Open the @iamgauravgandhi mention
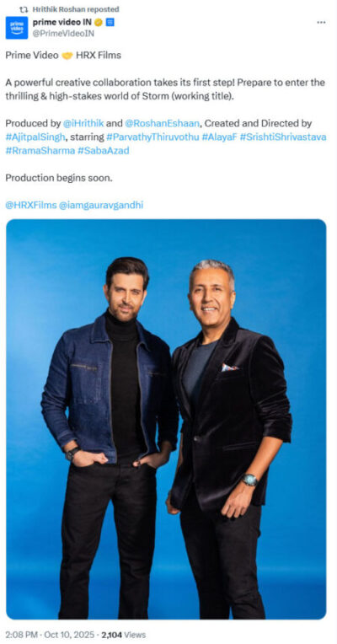This screenshot has height=644, width=337. point(101,205)
